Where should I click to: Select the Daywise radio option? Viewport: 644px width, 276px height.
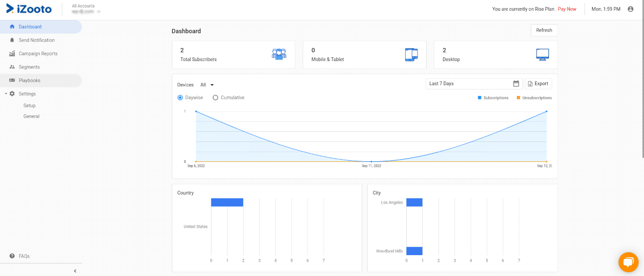(180, 98)
